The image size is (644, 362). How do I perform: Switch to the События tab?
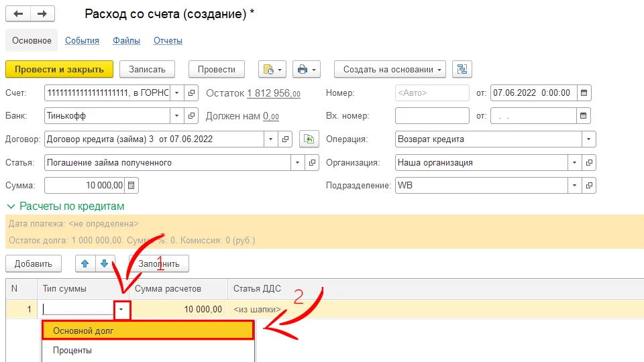82,41
